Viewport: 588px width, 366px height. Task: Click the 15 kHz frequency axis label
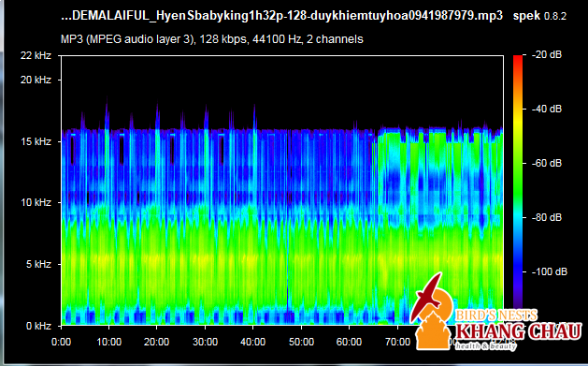[36, 141]
